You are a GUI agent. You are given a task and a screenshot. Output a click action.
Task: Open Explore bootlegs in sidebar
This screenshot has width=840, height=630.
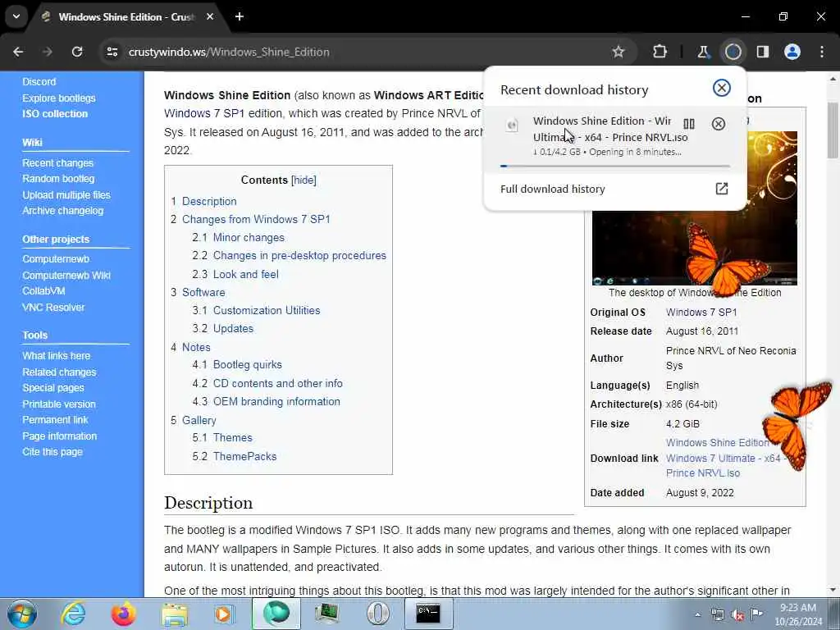59,98
